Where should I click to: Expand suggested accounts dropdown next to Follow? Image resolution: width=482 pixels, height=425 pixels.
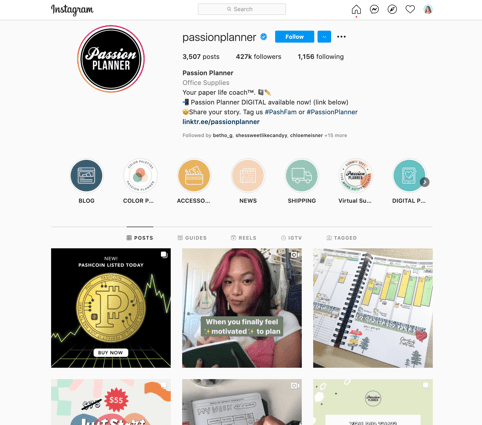[324, 37]
